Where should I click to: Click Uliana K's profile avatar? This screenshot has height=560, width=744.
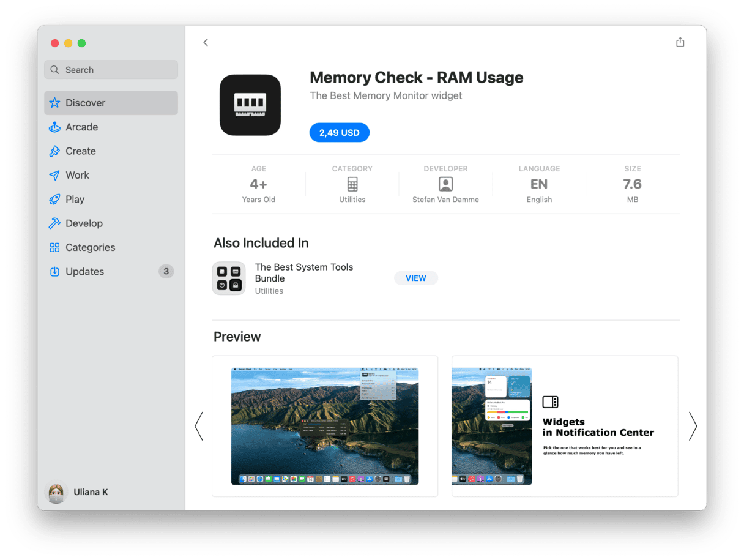(x=56, y=492)
